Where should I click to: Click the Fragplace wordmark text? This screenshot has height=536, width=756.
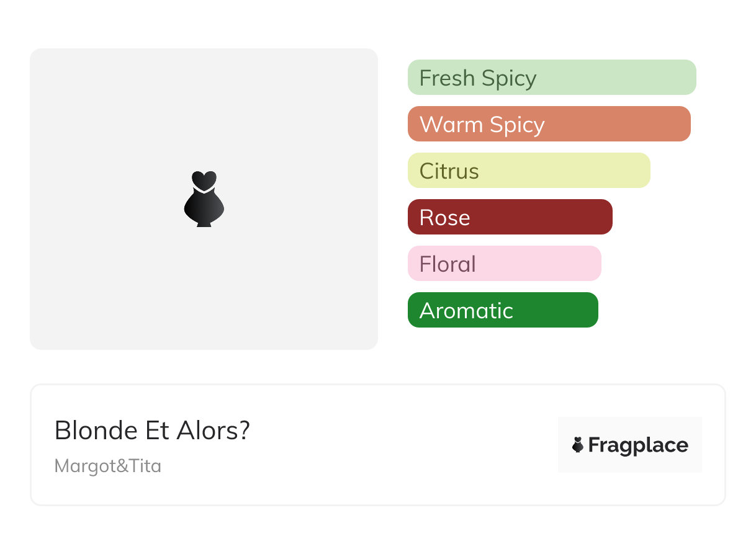coord(638,445)
